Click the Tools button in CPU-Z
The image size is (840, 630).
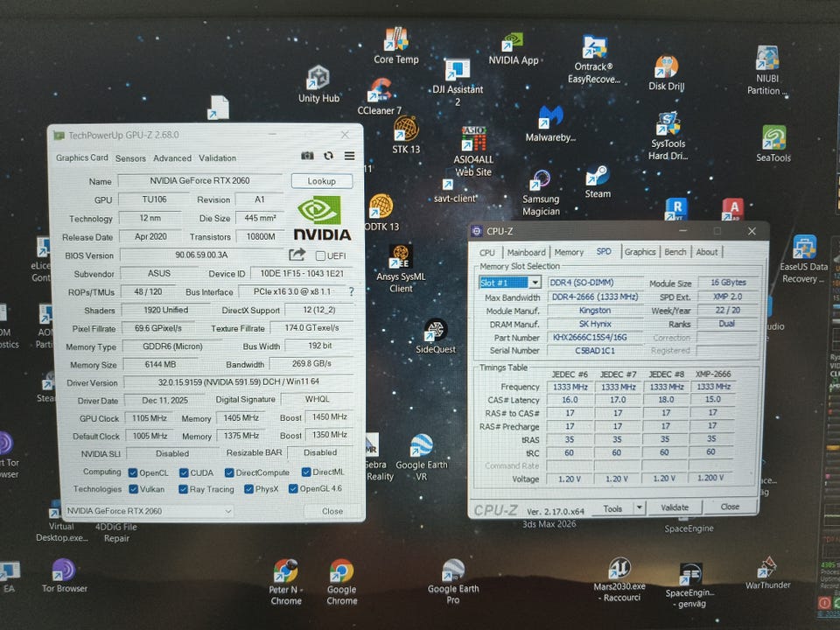click(x=612, y=508)
